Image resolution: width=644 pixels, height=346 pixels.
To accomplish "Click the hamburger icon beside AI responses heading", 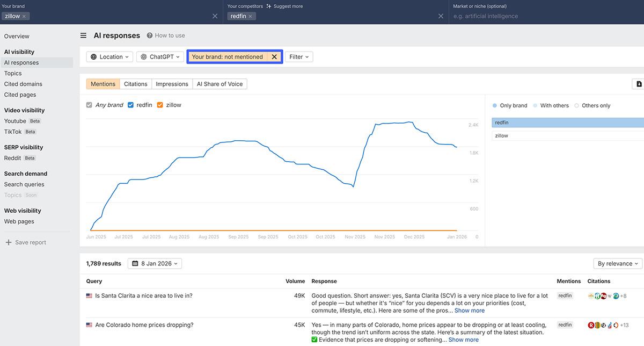I will pyautogui.click(x=83, y=35).
